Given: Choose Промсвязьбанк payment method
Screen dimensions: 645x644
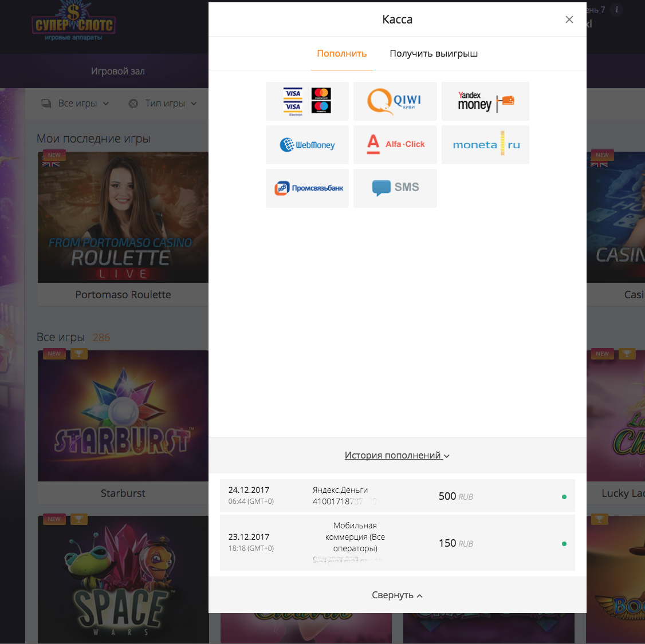Looking at the screenshot, I should coord(307,188).
